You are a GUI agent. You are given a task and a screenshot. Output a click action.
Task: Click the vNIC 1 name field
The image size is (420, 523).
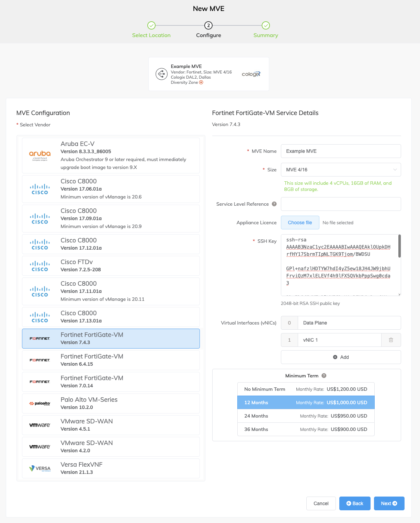340,340
